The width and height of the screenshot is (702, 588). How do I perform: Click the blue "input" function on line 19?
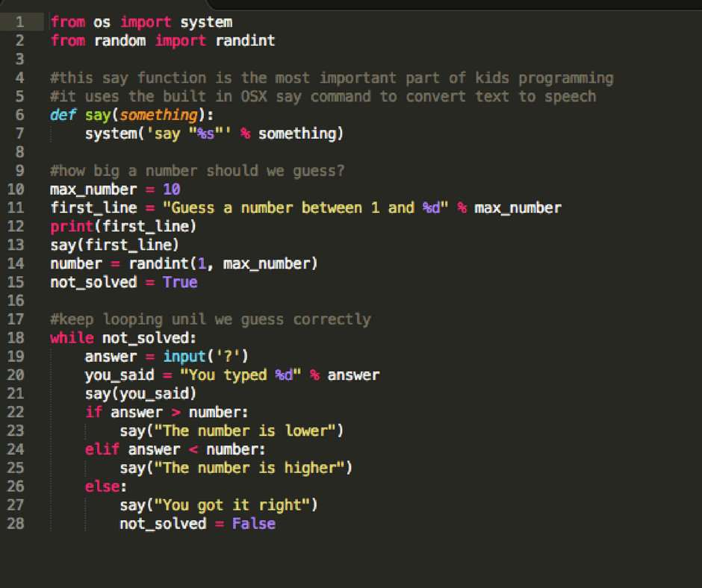(x=184, y=356)
